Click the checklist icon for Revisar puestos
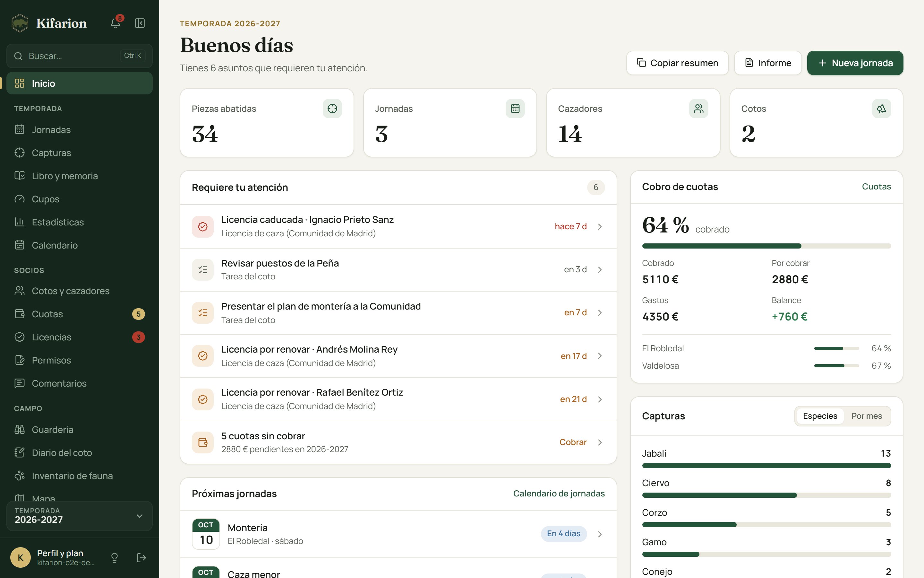Image resolution: width=924 pixels, height=578 pixels. click(203, 270)
